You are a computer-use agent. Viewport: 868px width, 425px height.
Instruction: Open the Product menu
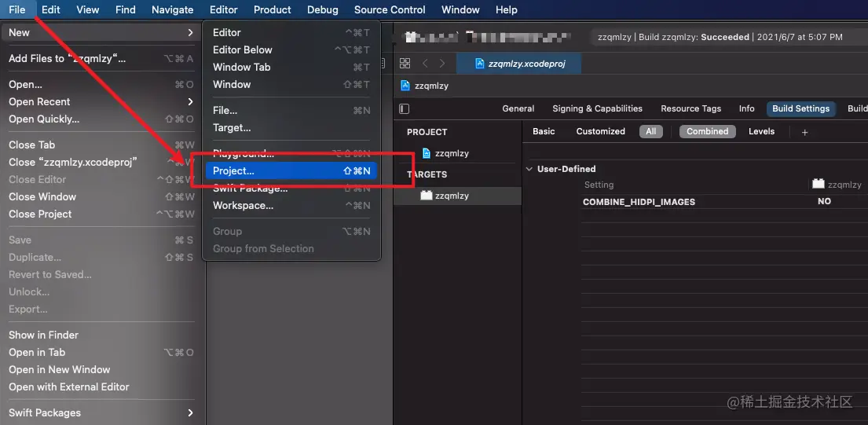[273, 9]
